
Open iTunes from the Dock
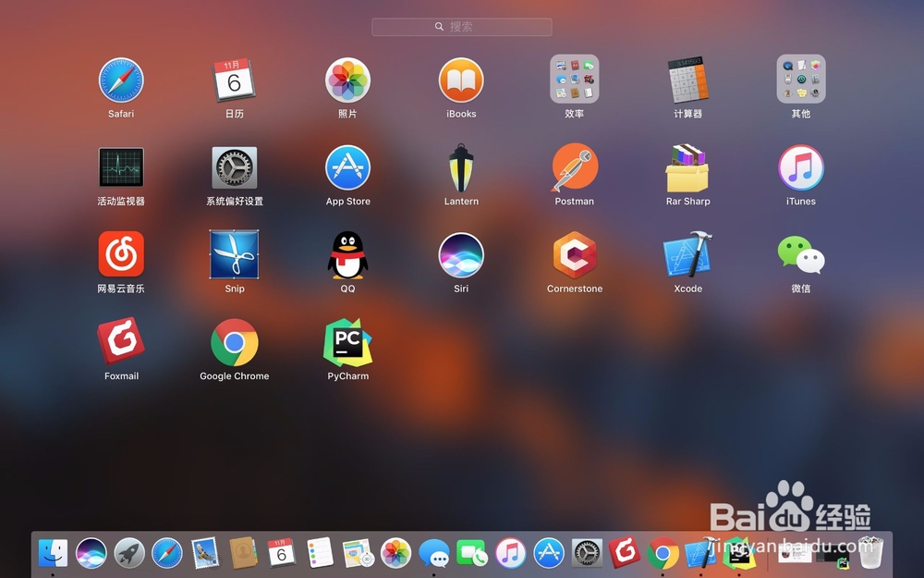point(510,553)
